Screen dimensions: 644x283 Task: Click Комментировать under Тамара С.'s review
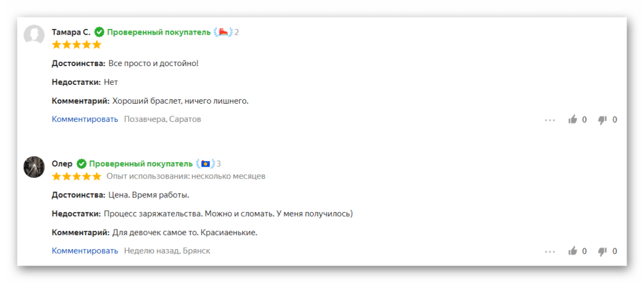[x=85, y=119]
